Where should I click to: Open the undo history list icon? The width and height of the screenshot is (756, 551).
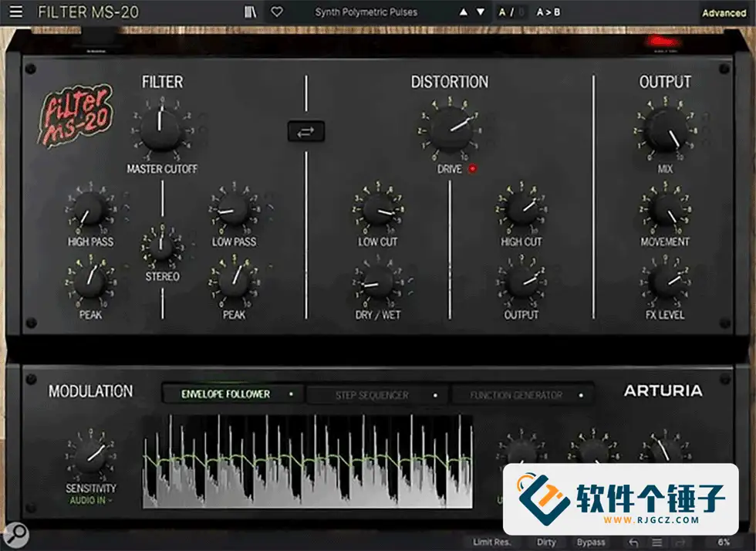[656, 543]
